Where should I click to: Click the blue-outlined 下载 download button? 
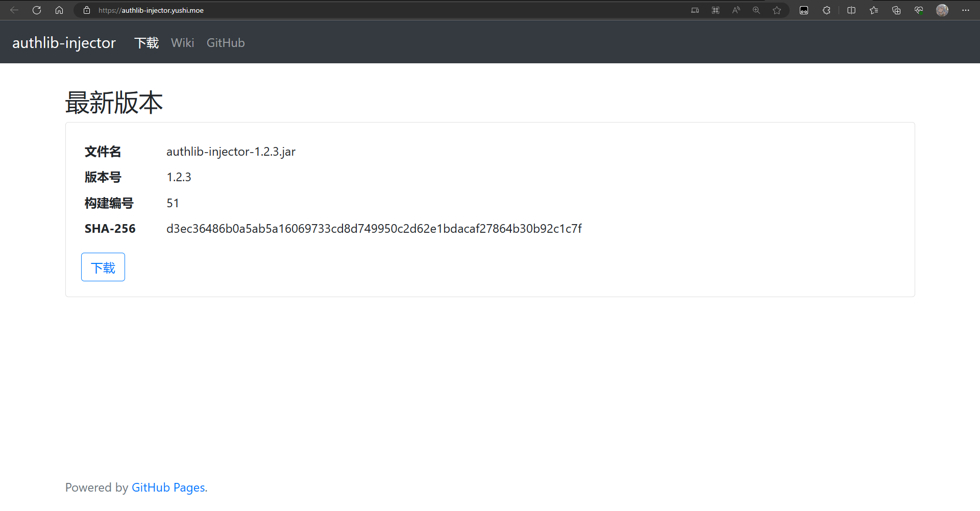[103, 267]
